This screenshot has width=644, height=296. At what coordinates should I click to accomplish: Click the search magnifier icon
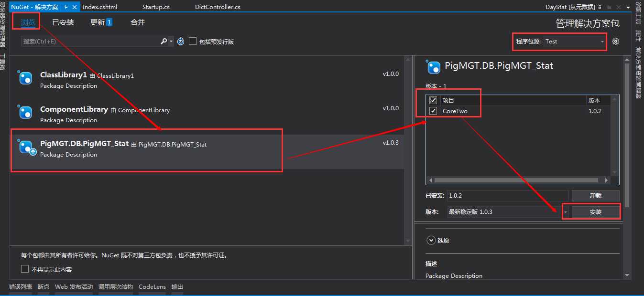(164, 42)
